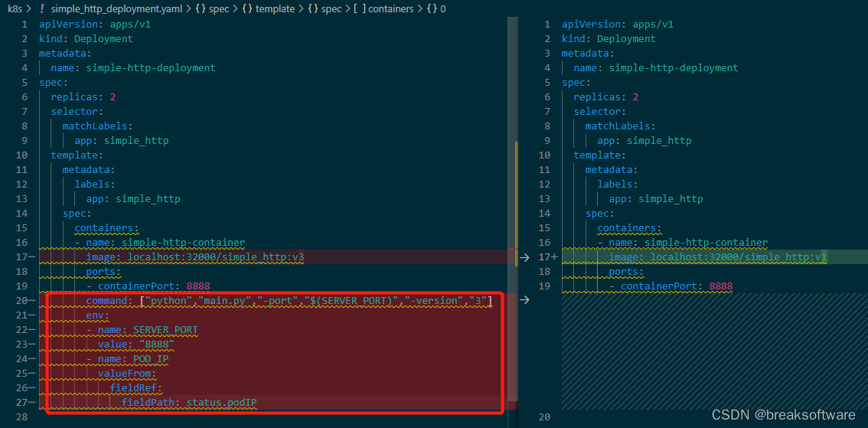
Task: Click containers: in right pane
Action: point(629,227)
